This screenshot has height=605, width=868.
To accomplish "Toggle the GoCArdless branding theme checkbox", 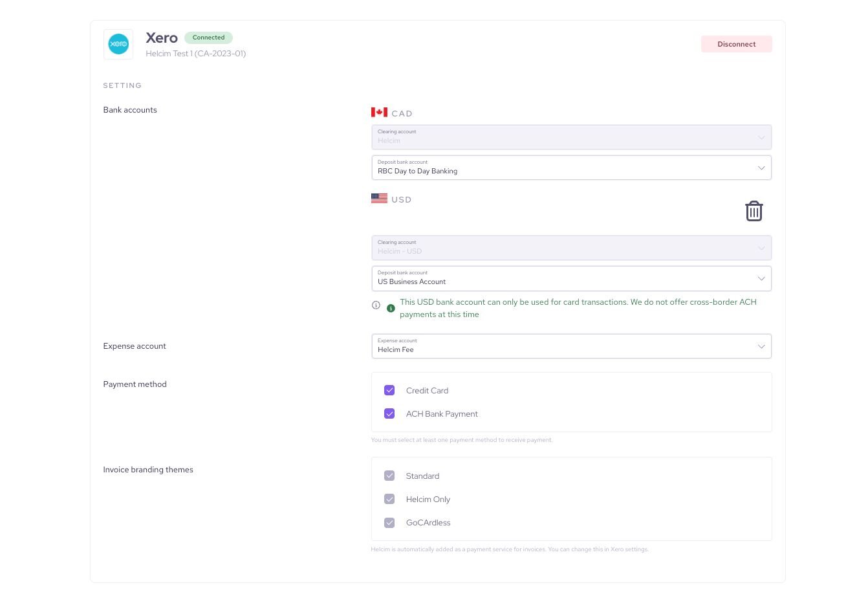I will (x=389, y=522).
